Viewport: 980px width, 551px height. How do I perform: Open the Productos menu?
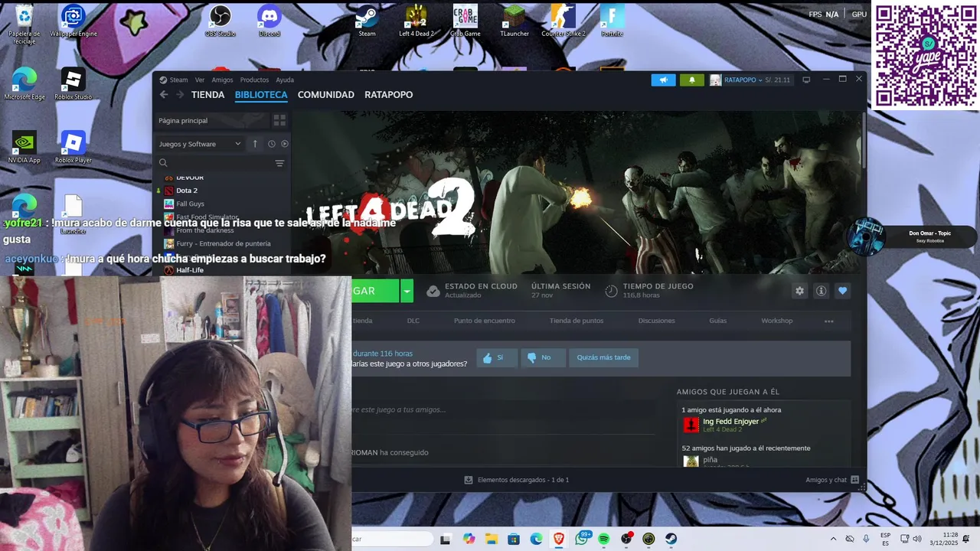click(254, 80)
